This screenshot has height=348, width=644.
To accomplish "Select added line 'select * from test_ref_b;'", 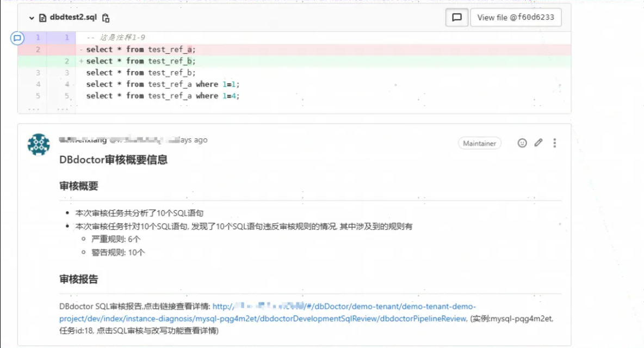I will (141, 61).
